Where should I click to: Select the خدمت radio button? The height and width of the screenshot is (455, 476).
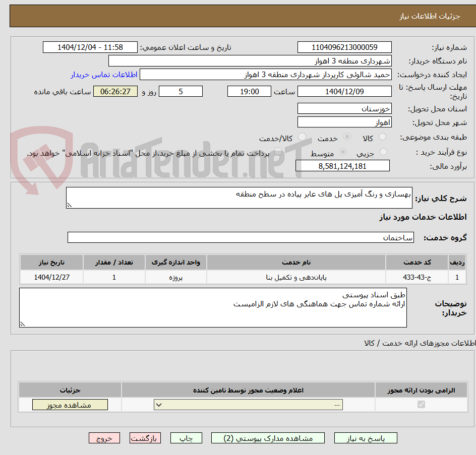[347, 137]
